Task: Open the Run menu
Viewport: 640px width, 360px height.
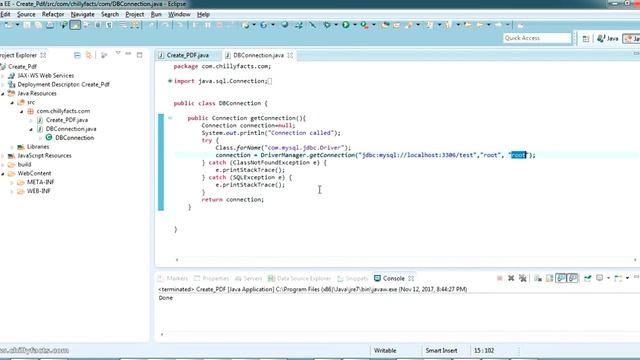Action: [x=156, y=14]
